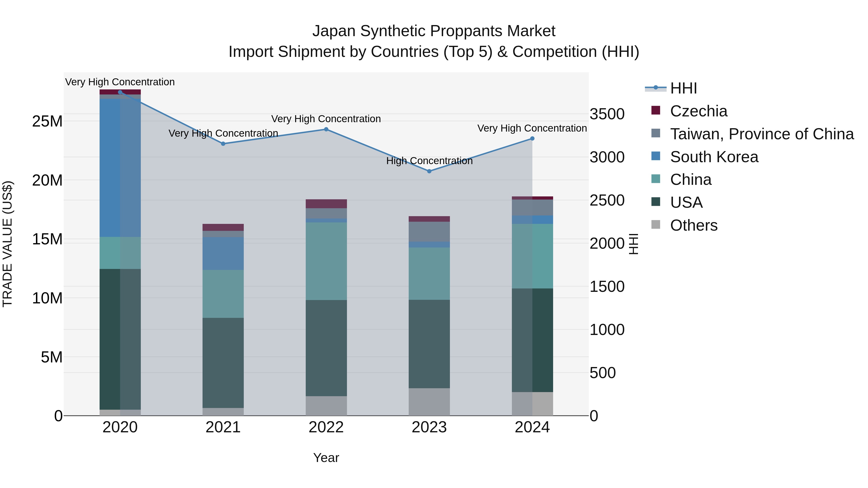Click the Czechia maroon color swatch

click(x=656, y=110)
